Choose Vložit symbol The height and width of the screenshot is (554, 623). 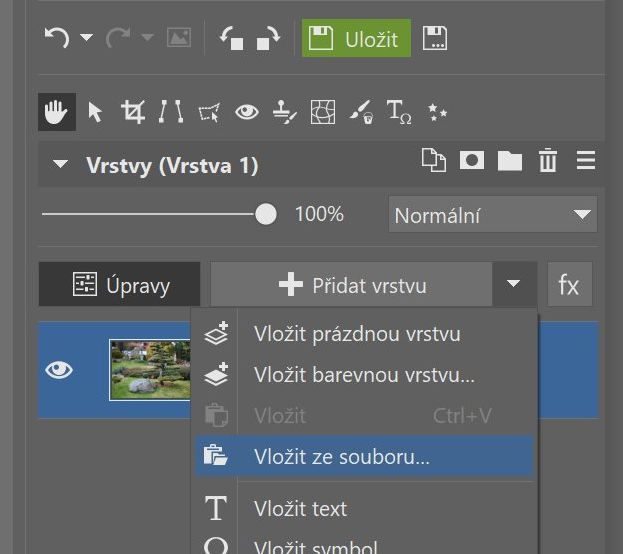click(x=364, y=546)
